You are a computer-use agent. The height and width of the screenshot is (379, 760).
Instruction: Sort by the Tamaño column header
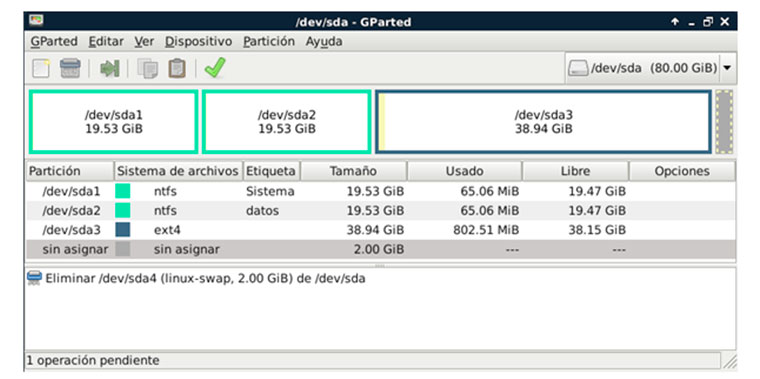pos(353,171)
